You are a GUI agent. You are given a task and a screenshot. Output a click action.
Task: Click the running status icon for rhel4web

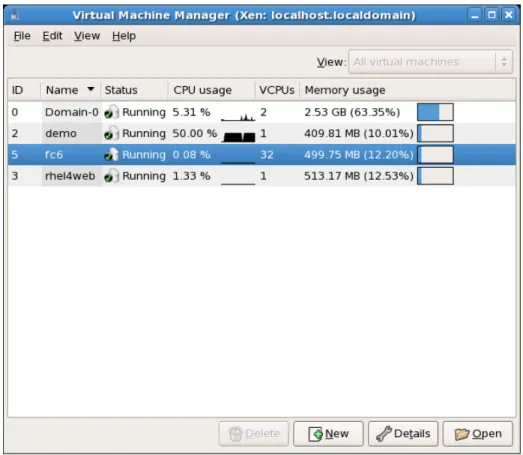point(111,176)
